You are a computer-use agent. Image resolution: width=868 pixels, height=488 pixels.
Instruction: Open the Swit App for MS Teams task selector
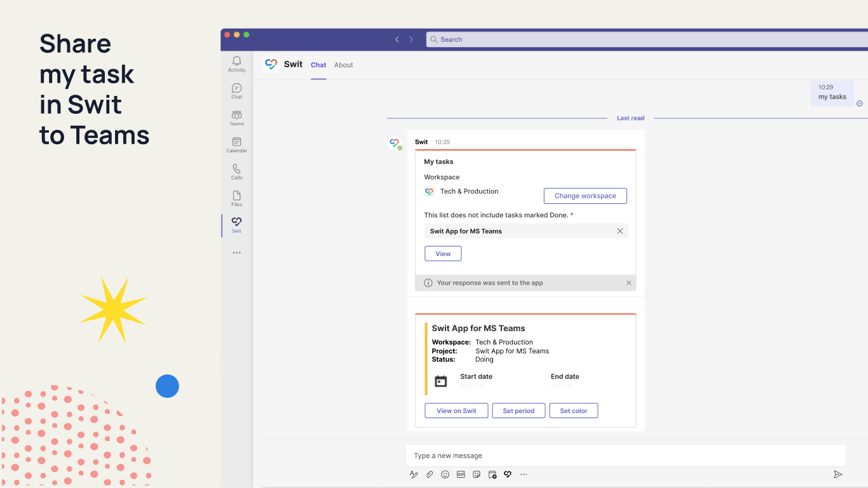coord(526,231)
